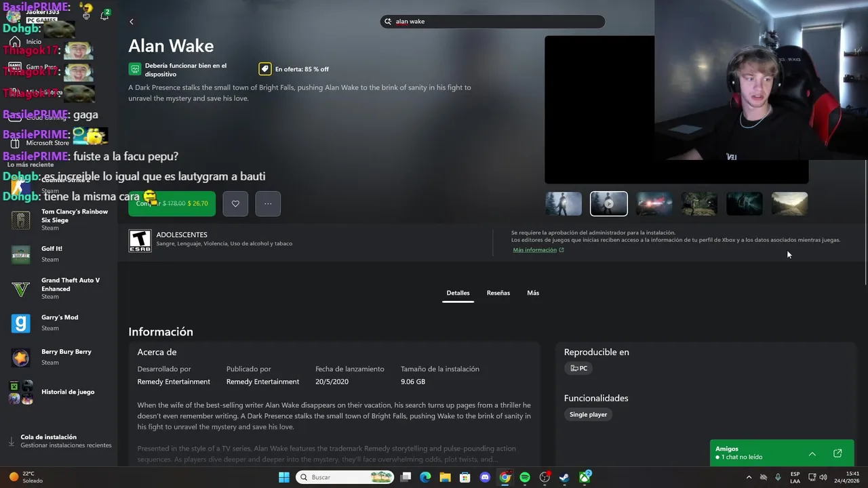Open Steam from the taskbar
This screenshot has width=868, height=488.
564,477
